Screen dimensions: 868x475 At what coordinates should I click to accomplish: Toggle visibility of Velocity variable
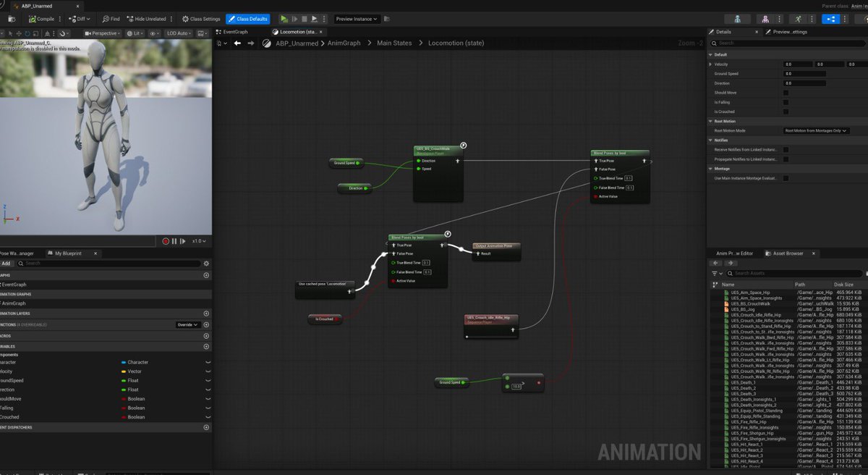point(208,371)
